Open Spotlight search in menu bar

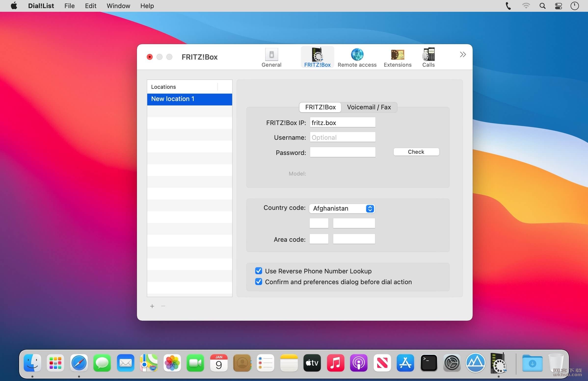coord(542,6)
